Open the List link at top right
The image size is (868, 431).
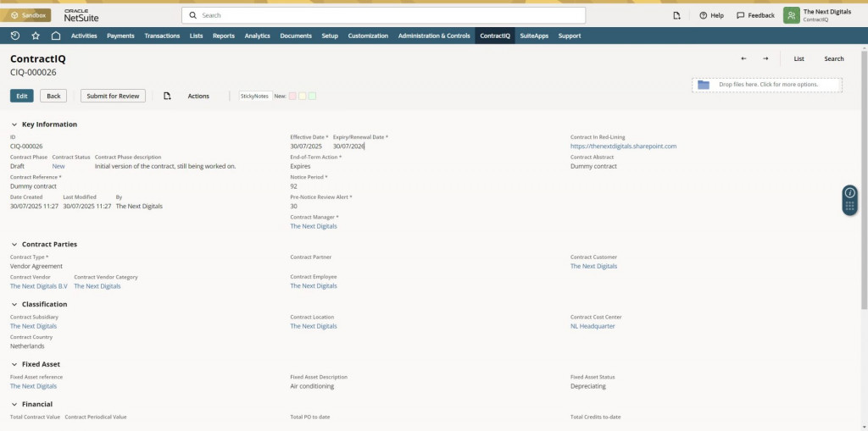pos(798,58)
